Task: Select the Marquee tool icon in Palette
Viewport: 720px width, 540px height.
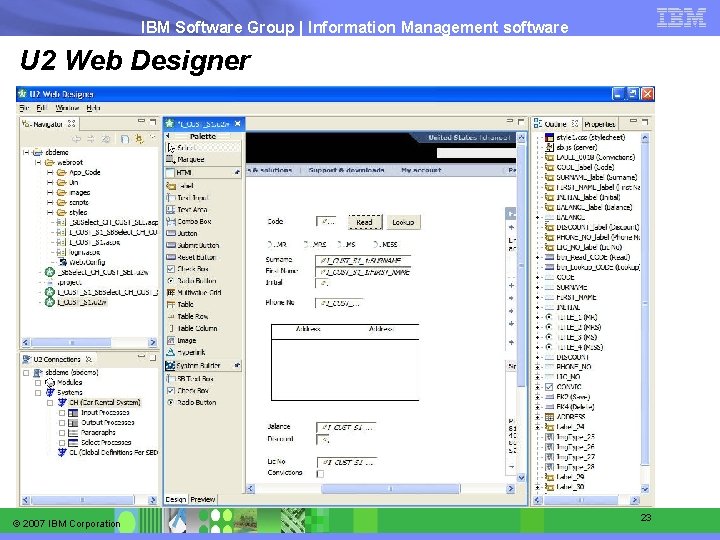Action: coord(170,160)
